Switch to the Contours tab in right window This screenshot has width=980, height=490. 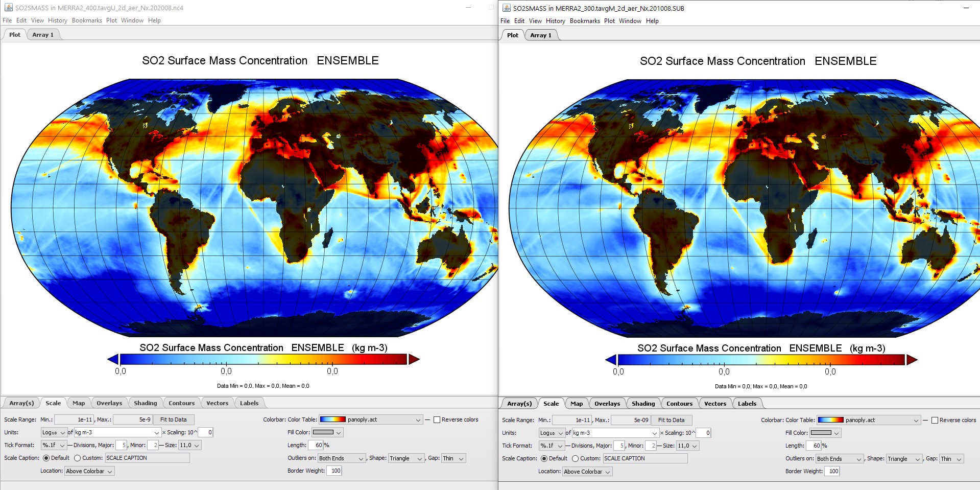[x=679, y=403]
